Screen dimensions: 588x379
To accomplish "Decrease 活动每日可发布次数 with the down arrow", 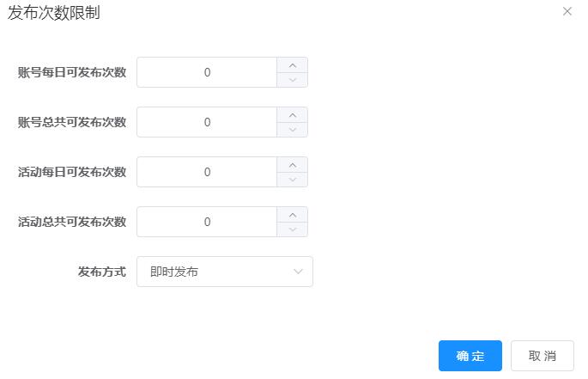I will pos(293,180).
